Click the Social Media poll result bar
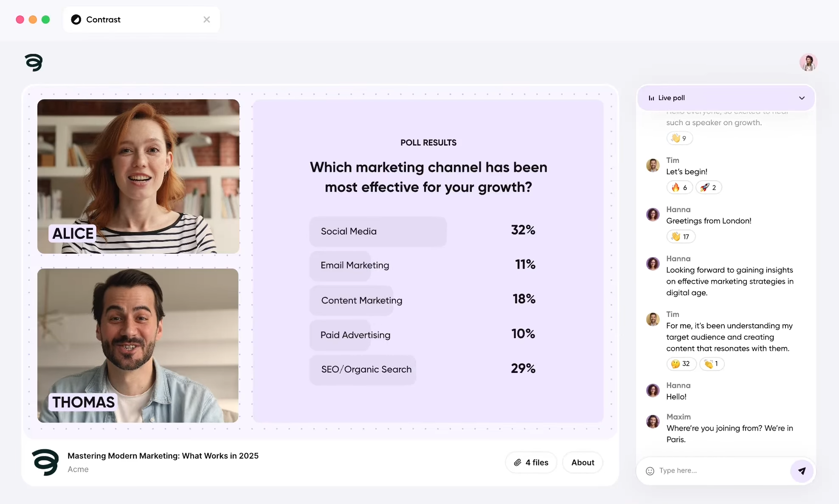The image size is (839, 504). (378, 232)
